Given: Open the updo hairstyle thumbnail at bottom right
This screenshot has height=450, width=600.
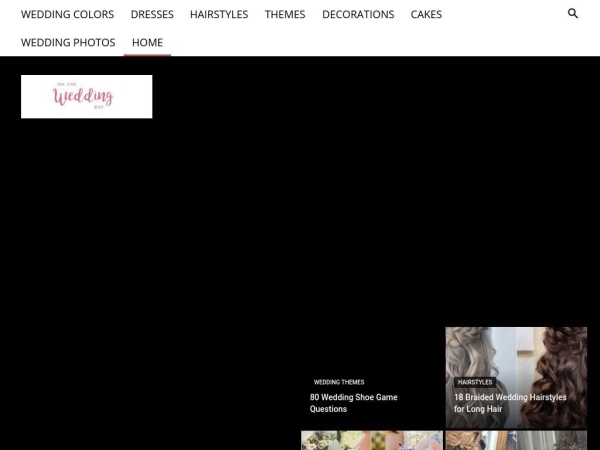Looking at the screenshot, I should (x=516, y=440).
